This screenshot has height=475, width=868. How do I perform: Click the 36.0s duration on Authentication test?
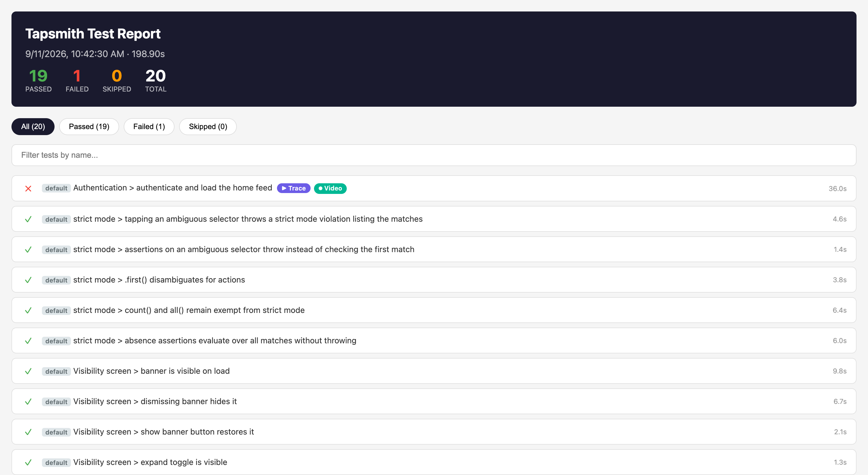[837, 188]
